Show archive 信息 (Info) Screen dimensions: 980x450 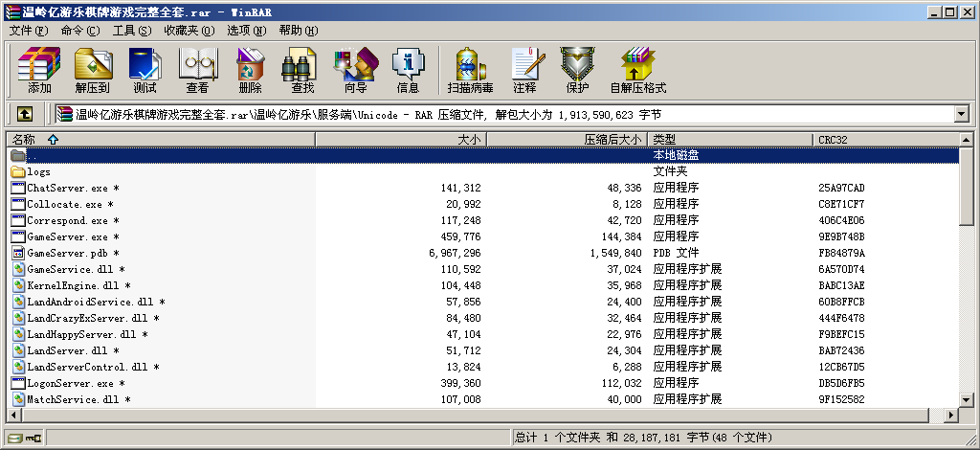(408, 71)
